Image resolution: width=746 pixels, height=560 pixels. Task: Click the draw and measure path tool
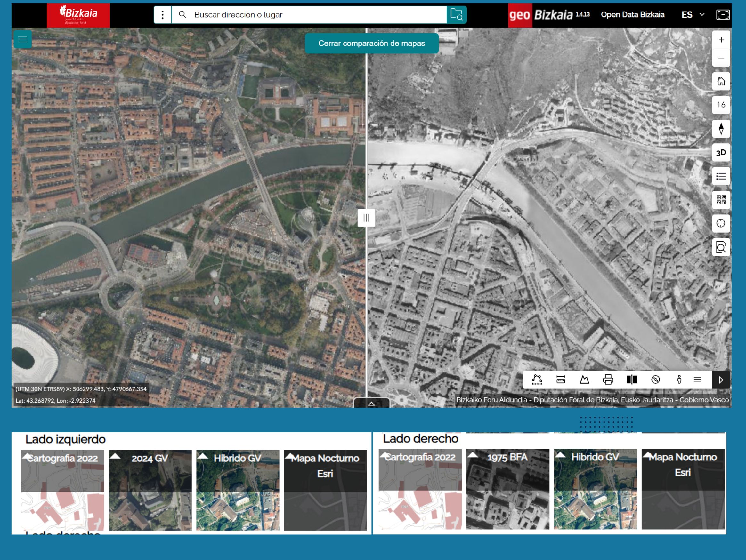click(537, 380)
